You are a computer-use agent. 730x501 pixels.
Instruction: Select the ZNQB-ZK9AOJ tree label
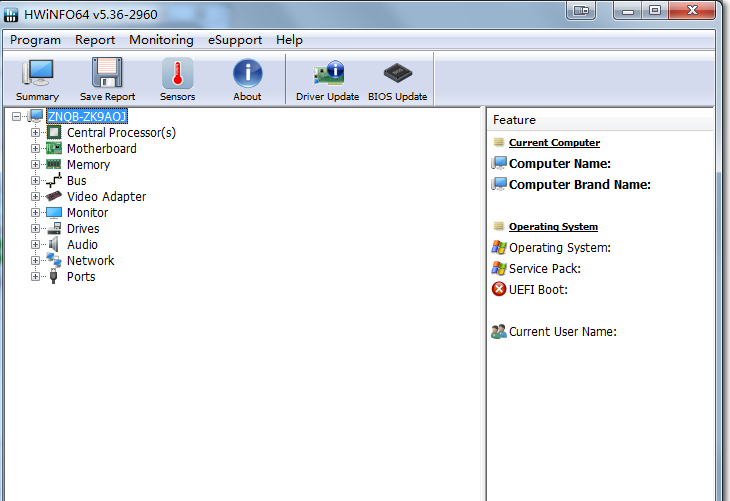point(87,116)
